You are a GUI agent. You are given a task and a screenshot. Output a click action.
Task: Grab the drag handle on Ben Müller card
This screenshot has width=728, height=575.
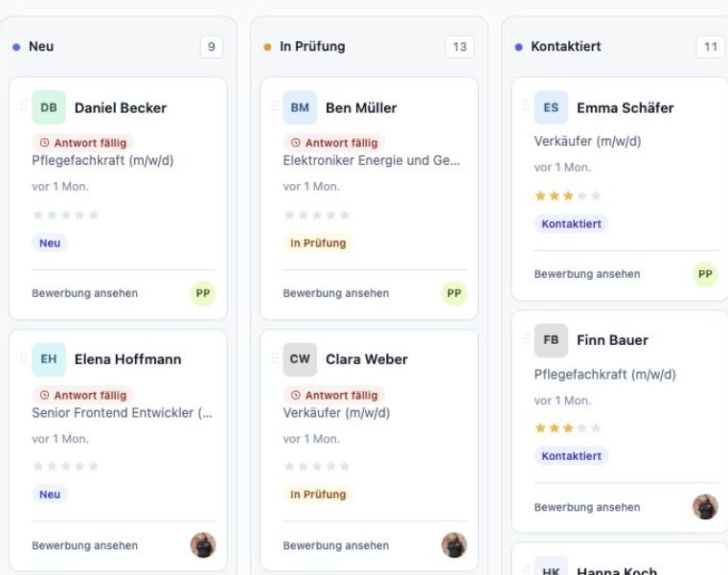pos(274,106)
